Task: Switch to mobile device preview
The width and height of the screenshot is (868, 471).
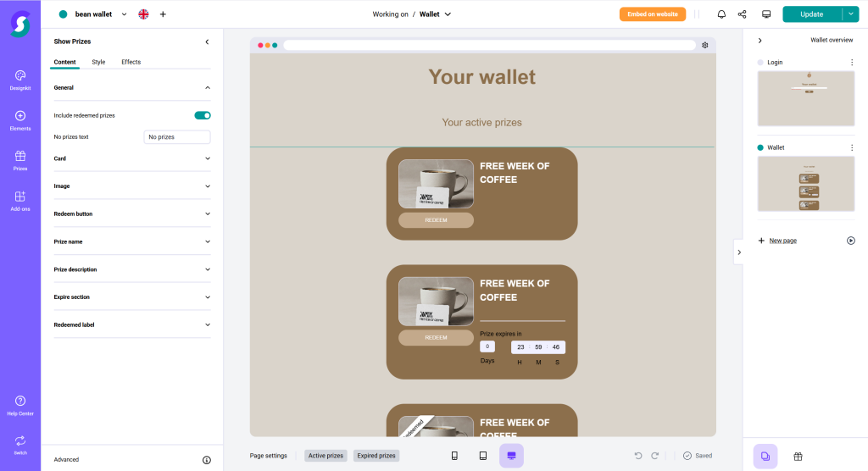Action: pos(454,456)
